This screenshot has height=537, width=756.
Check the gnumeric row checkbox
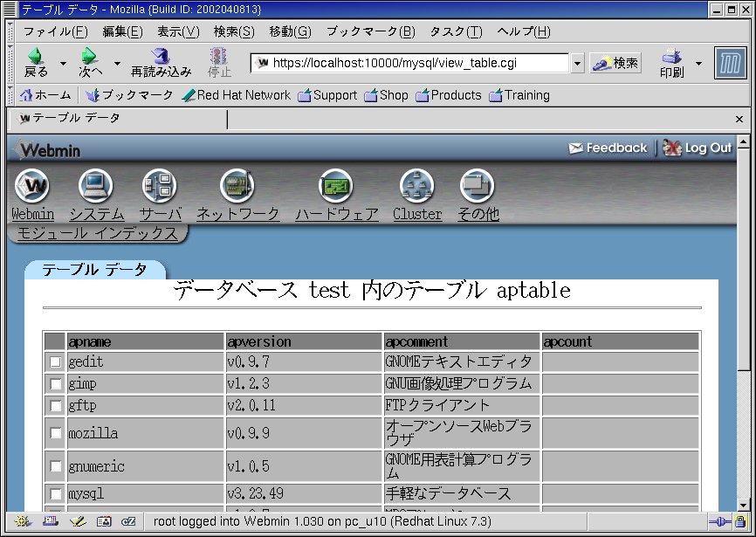(x=56, y=466)
